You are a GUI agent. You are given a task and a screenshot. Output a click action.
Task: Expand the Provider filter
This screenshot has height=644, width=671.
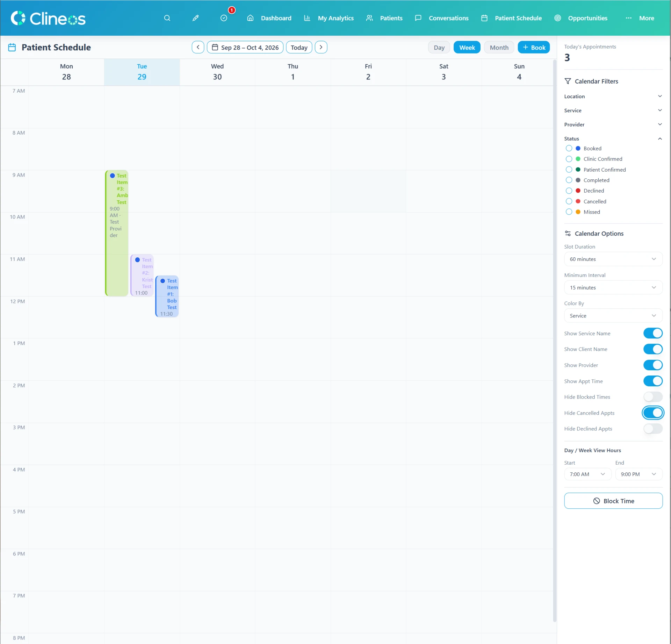[613, 124]
